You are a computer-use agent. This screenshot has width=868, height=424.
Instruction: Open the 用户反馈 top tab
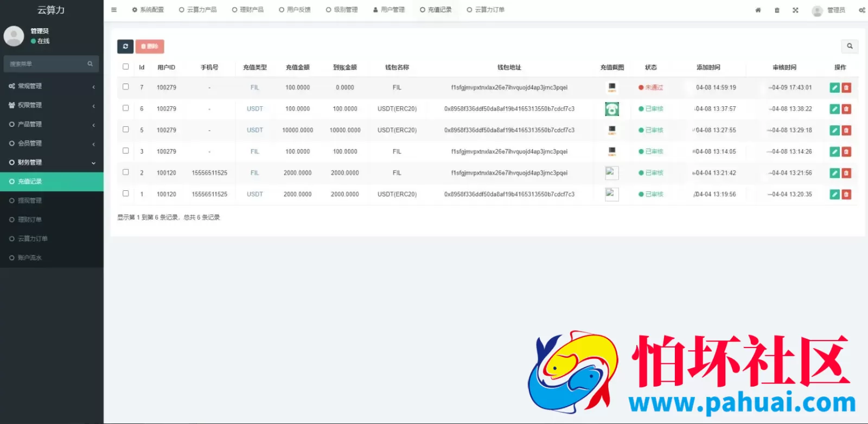pos(295,10)
